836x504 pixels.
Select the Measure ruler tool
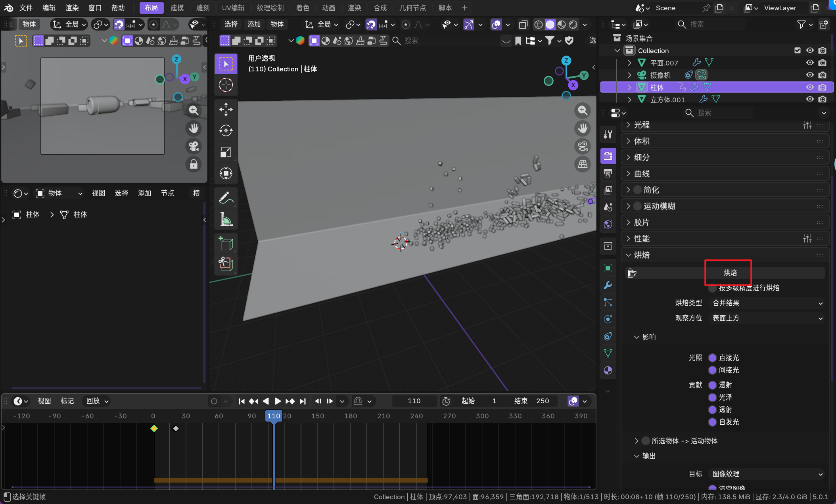click(226, 219)
